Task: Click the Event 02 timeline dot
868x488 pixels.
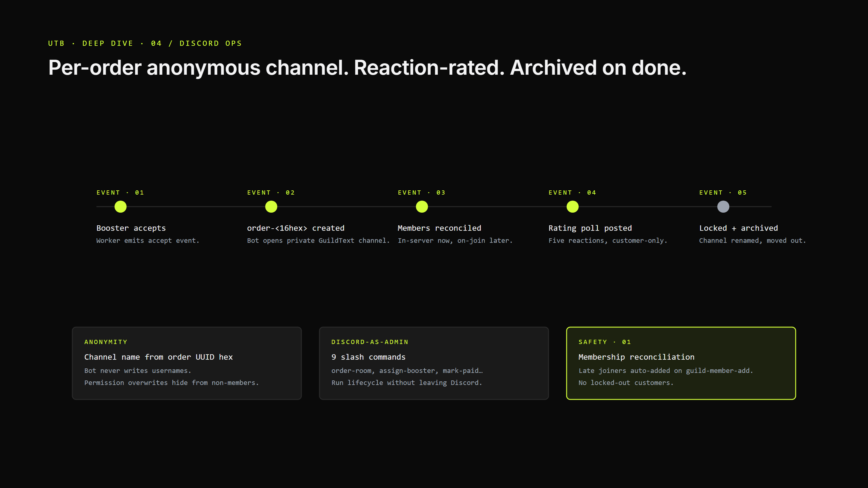Action: coord(271,206)
